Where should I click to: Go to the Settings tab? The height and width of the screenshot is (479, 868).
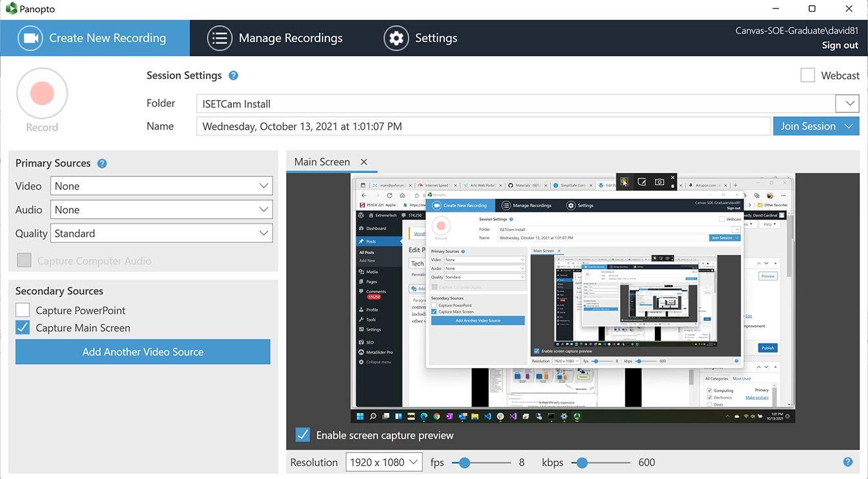point(420,38)
